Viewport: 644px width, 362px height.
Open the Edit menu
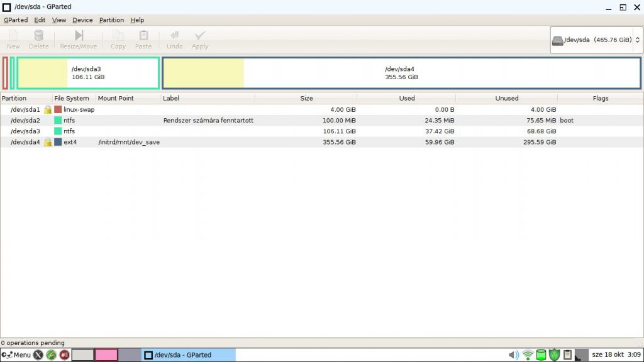[x=40, y=19]
